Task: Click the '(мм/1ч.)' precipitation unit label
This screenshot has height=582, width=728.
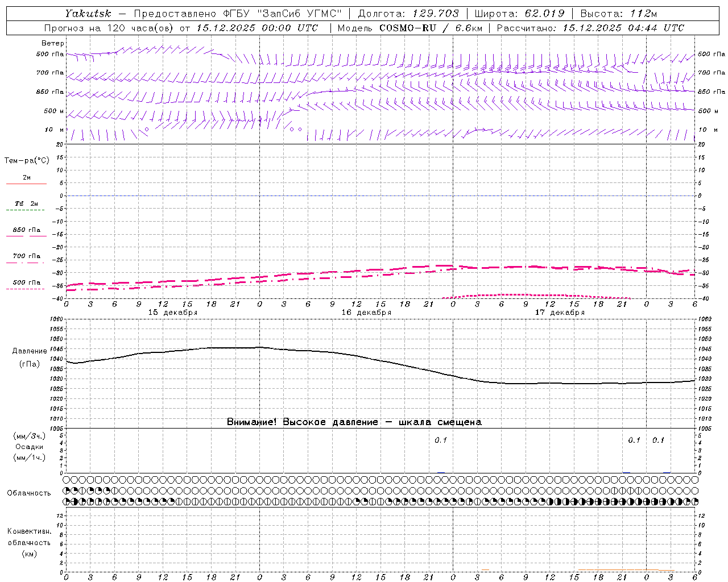Action: click(x=29, y=458)
